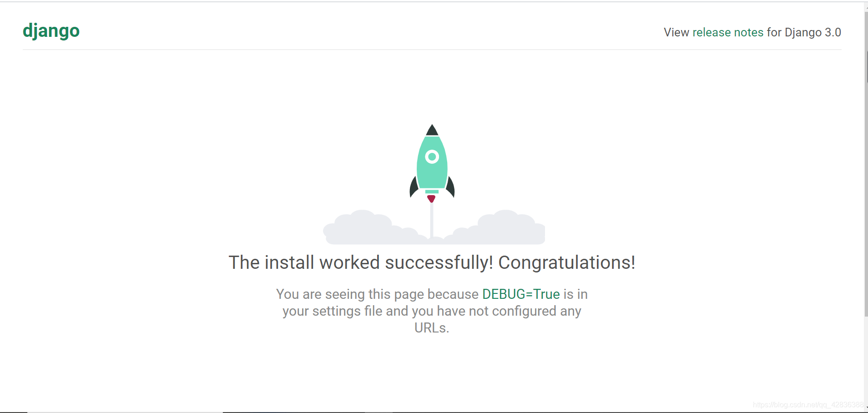
Task: Click the text "for Django 3.0"
Action: (804, 32)
